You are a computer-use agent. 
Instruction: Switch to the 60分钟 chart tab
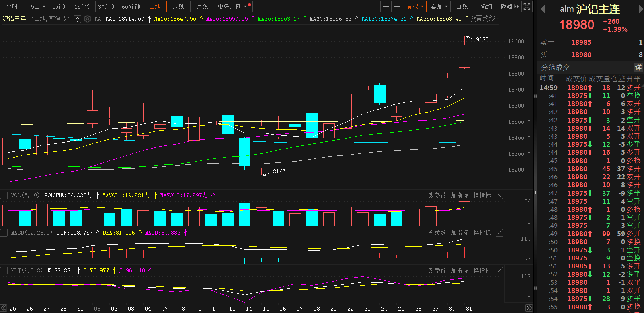click(x=131, y=6)
